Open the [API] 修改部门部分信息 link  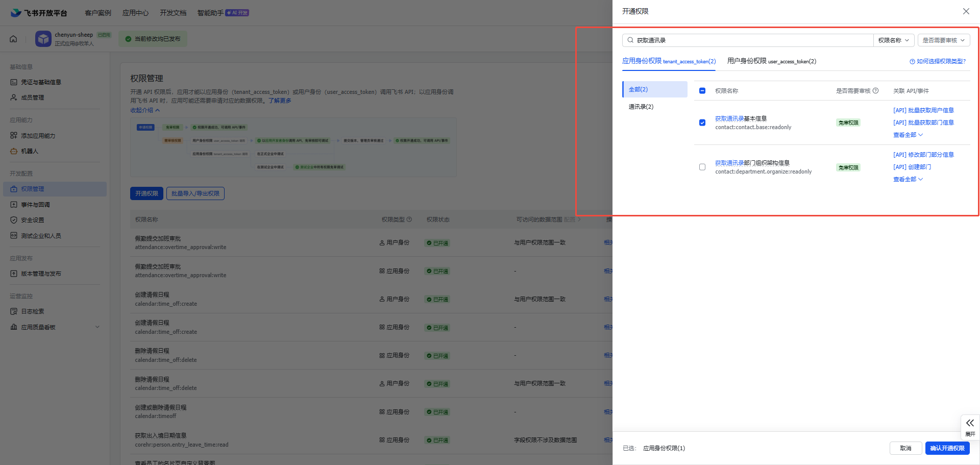click(923, 155)
